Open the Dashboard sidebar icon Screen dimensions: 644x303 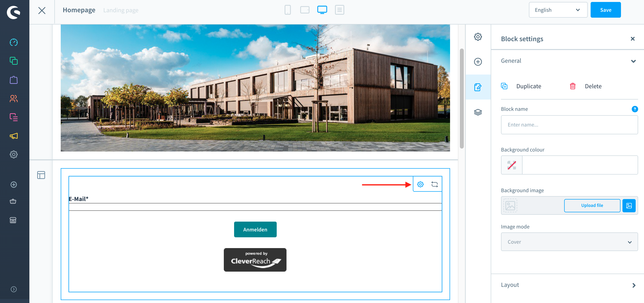[13, 42]
